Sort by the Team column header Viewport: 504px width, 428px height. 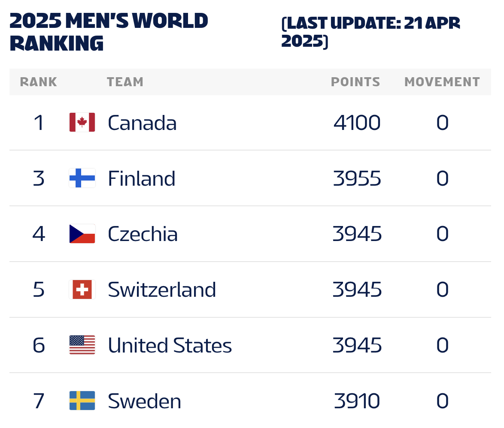[x=125, y=82]
